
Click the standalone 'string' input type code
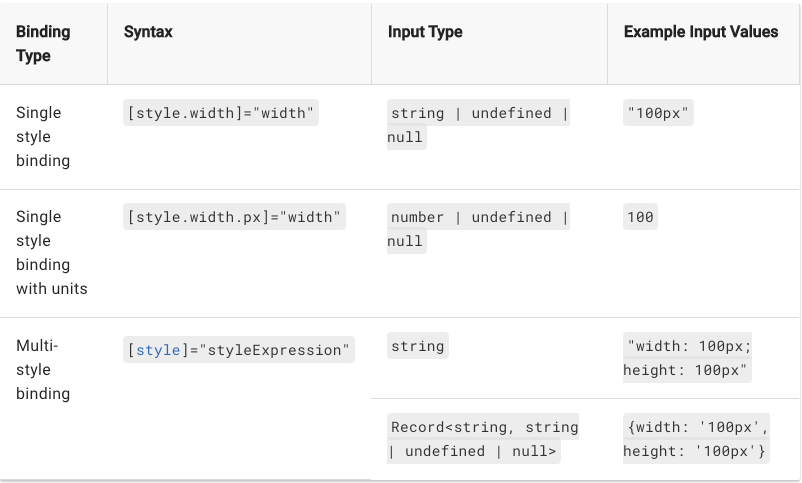(417, 346)
